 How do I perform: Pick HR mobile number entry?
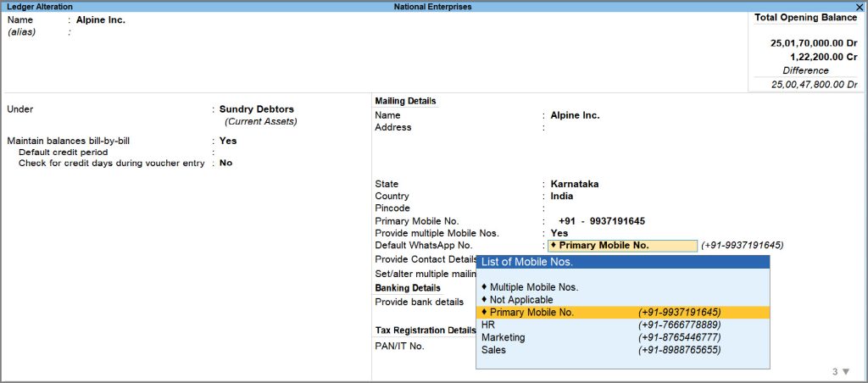point(622,325)
